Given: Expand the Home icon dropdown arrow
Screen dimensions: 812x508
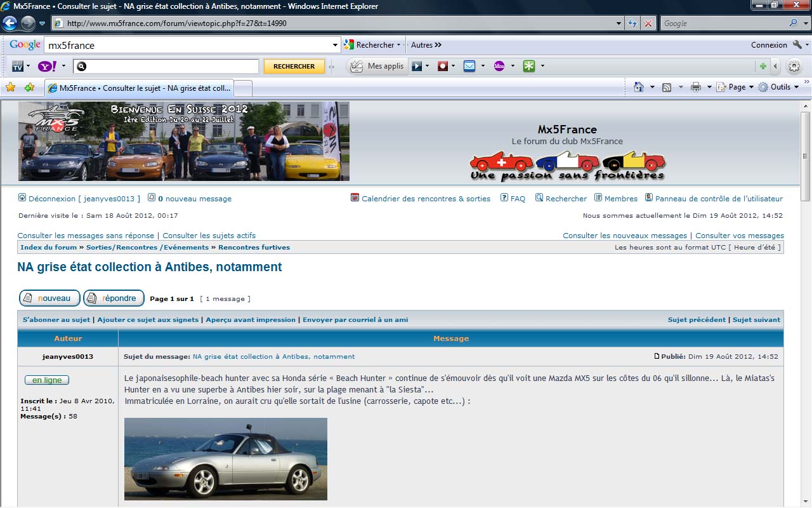Looking at the screenshot, I should (652, 87).
